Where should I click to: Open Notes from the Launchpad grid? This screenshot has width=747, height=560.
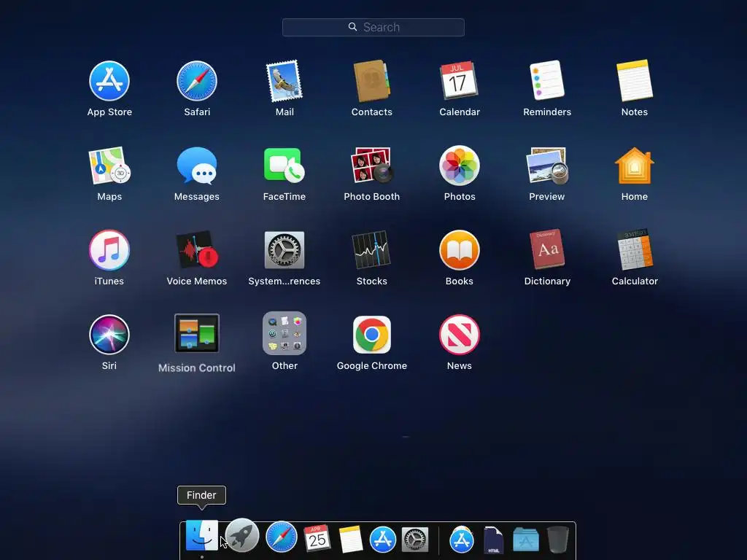tap(635, 80)
